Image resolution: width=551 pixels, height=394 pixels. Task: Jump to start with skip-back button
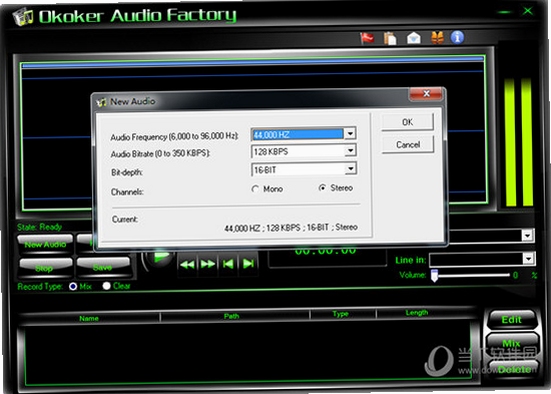[x=228, y=264]
